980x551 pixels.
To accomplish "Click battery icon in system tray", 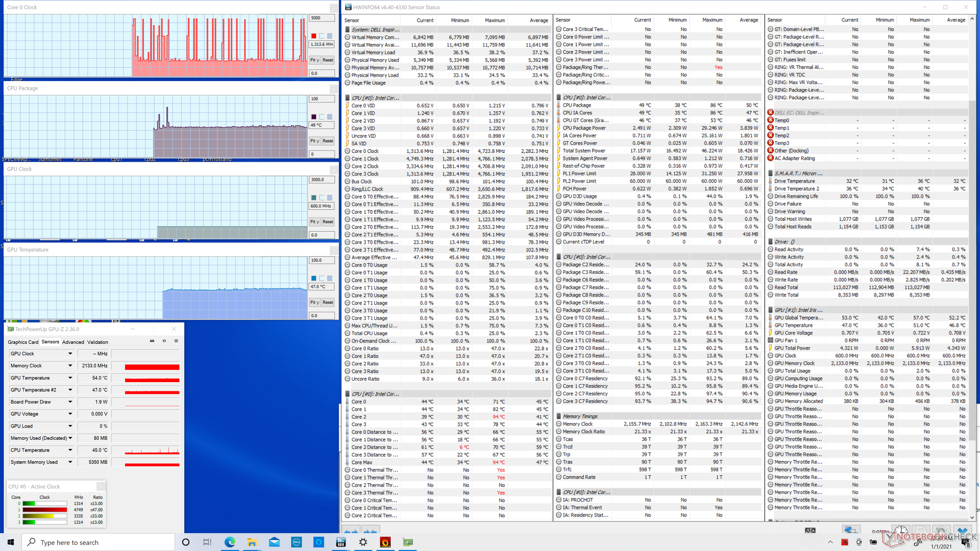I will (x=873, y=542).
